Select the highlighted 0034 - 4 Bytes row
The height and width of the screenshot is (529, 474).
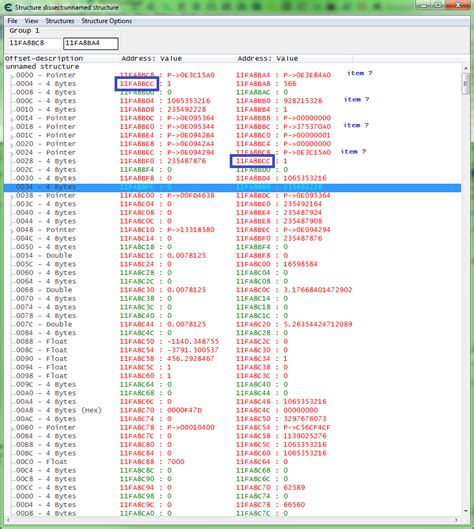coord(232,187)
